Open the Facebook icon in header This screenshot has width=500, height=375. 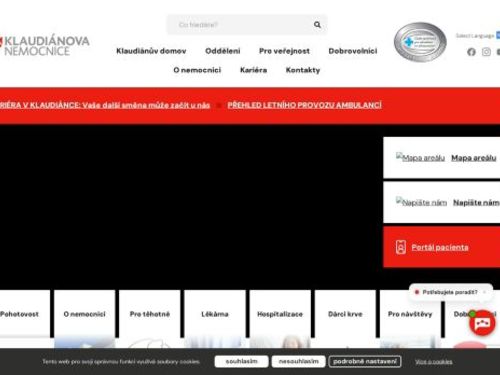471,52
